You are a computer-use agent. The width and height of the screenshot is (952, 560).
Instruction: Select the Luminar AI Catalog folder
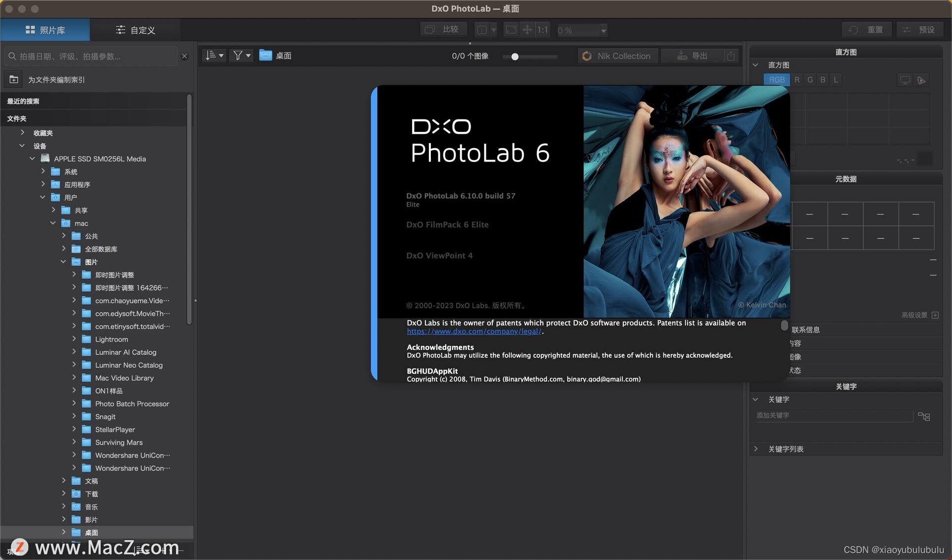point(125,352)
